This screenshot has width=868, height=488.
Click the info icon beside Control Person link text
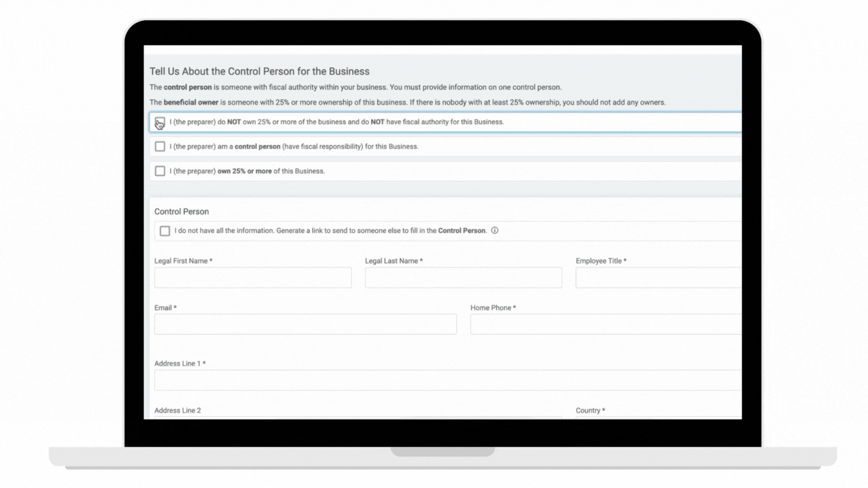[494, 230]
